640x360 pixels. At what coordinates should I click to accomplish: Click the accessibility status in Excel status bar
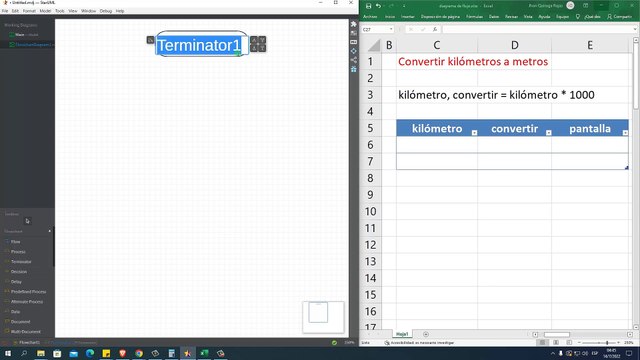419,343
